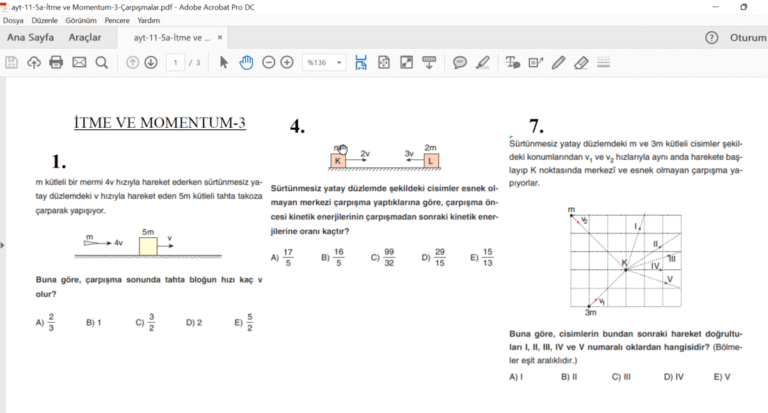This screenshot has width=768, height=413.
Task: Select the eraser tool
Action: [x=581, y=63]
